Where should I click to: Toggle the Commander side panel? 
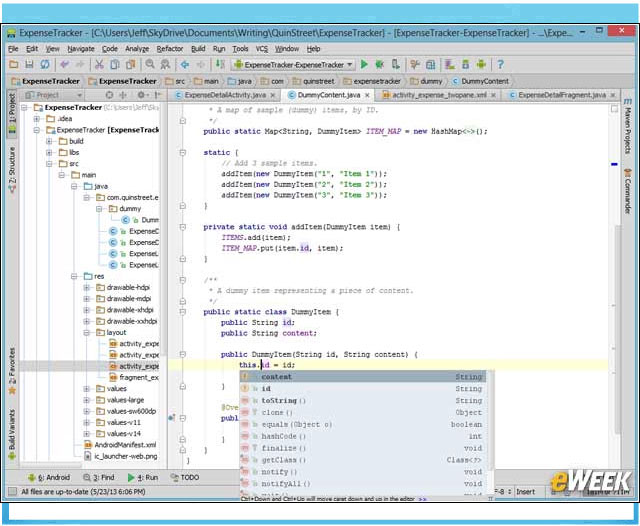click(x=627, y=190)
